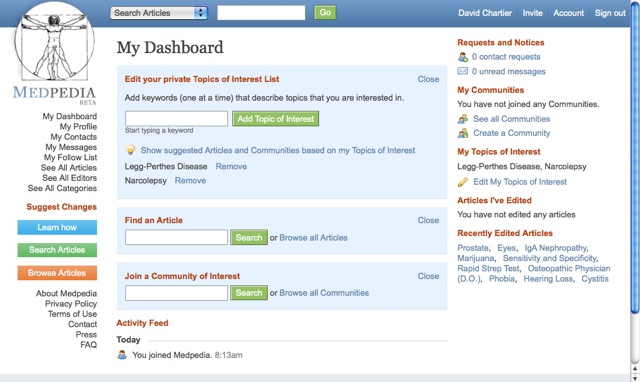The height and width of the screenshot is (382, 640).
Task: Click the lightbulb icon for suggested articles
Action: click(x=130, y=150)
